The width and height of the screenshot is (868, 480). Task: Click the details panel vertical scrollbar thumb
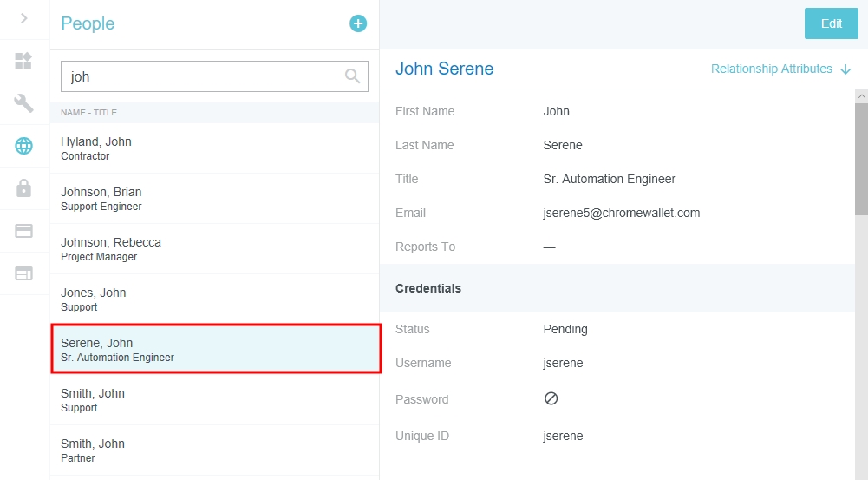click(x=861, y=156)
